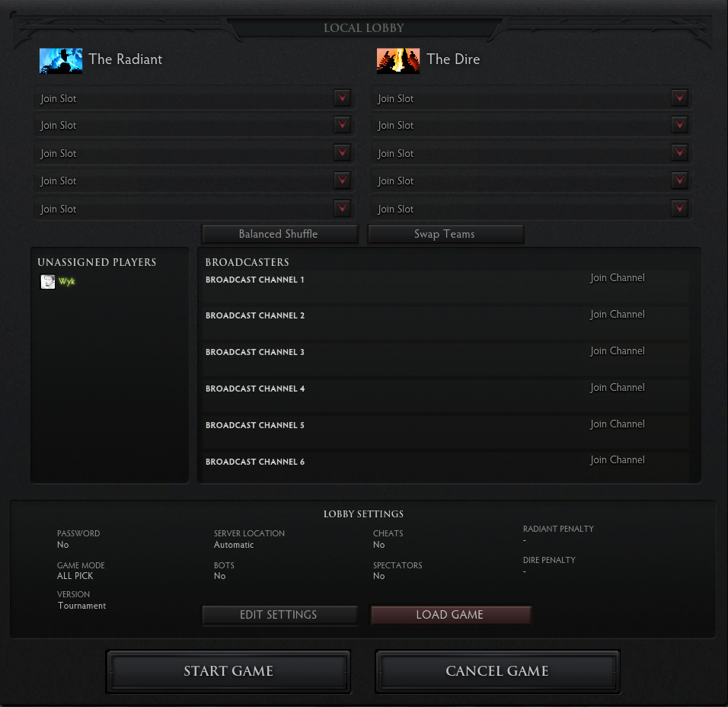Cancel the game lobby
This screenshot has width=728, height=707.
tap(497, 671)
